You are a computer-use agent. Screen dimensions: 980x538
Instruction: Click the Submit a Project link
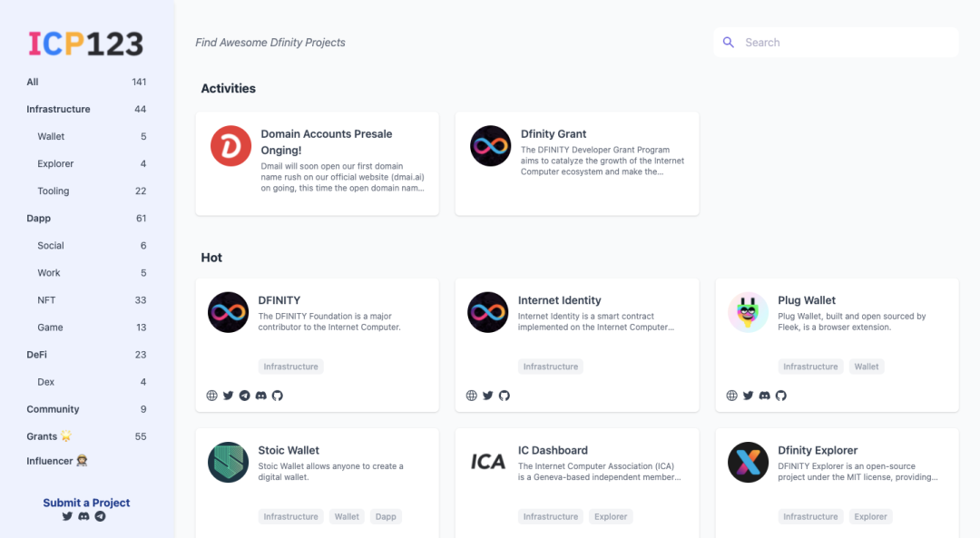point(86,503)
